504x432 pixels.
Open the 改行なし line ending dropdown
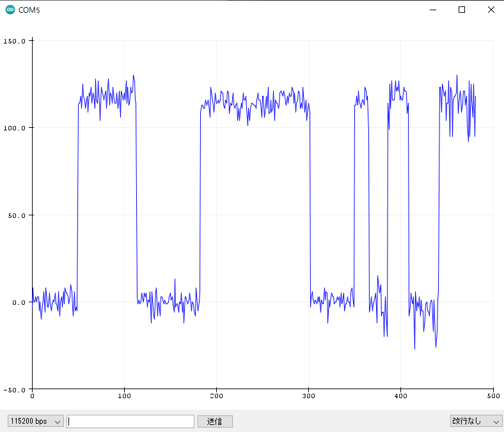point(475,421)
